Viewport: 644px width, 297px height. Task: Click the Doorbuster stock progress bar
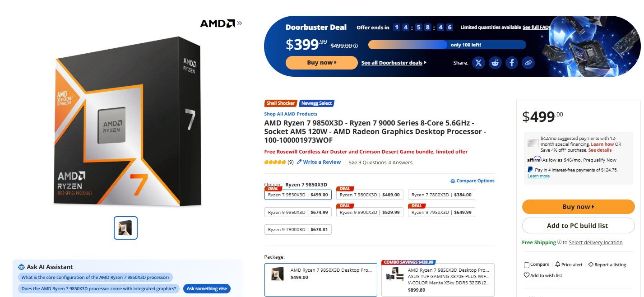447,45
